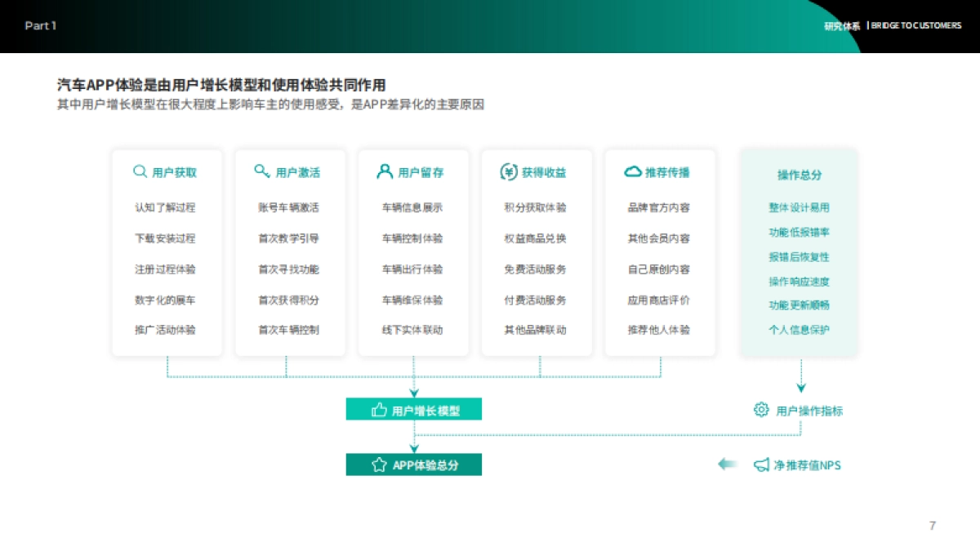980x551 pixels.
Task: Select the key icon next to 用户激活
Action: click(x=261, y=171)
